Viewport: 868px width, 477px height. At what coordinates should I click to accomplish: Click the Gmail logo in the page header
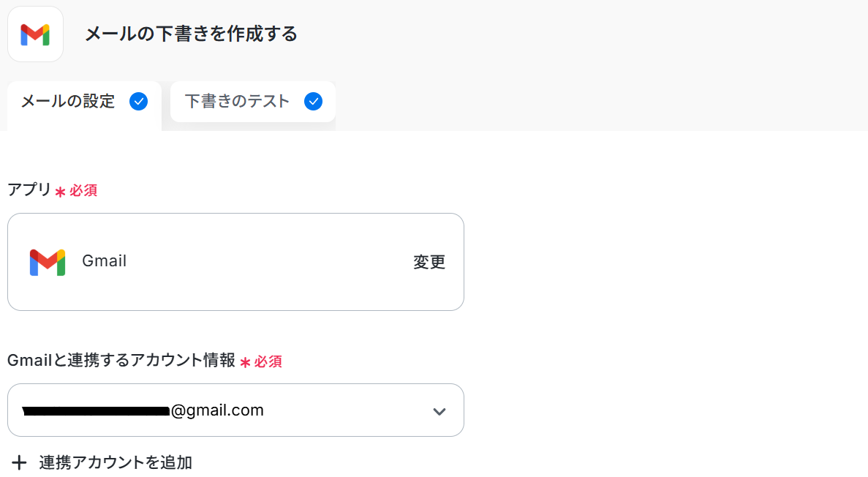click(35, 34)
